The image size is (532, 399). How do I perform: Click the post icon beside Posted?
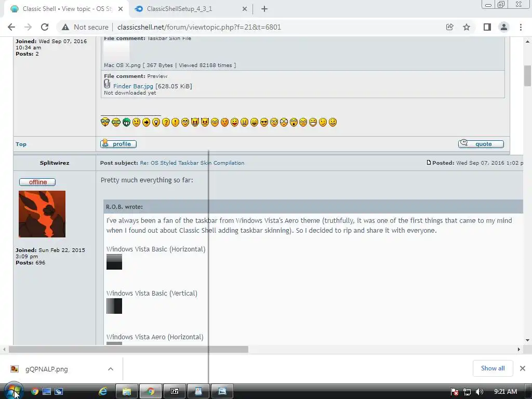[x=429, y=163]
